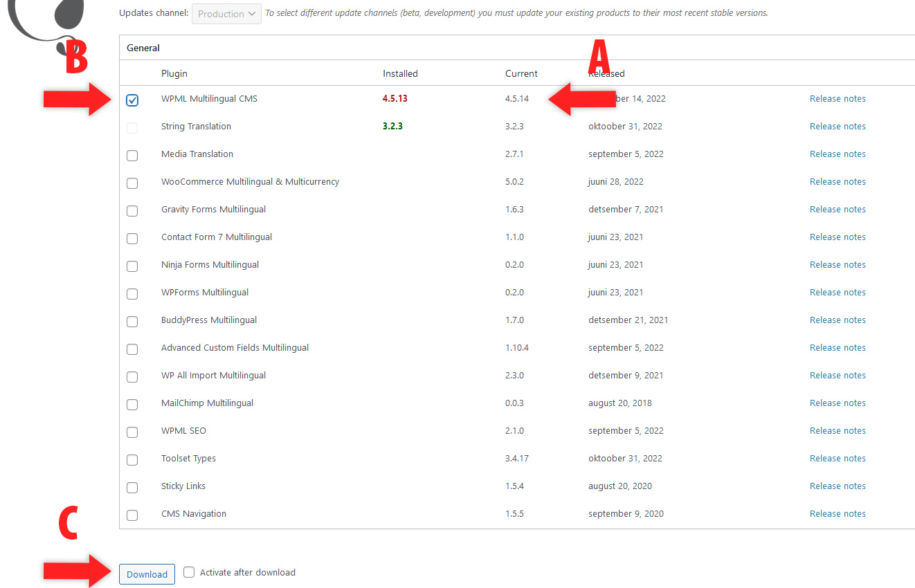The width and height of the screenshot is (915, 588).
Task: Check the Contact Form 7 Multilingual box
Action: pos(132,239)
